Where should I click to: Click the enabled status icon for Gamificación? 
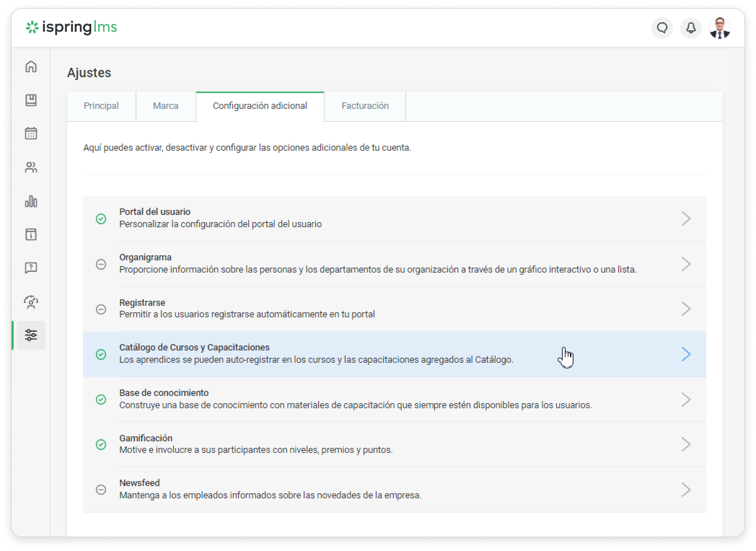(101, 444)
